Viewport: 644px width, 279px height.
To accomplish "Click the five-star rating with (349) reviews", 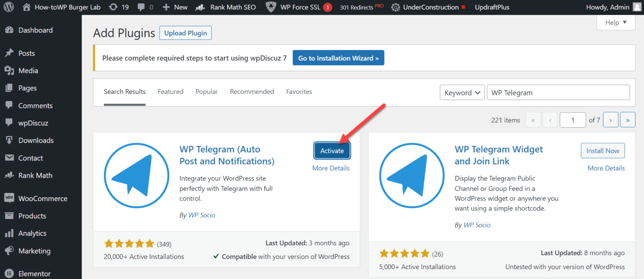I will [138, 244].
